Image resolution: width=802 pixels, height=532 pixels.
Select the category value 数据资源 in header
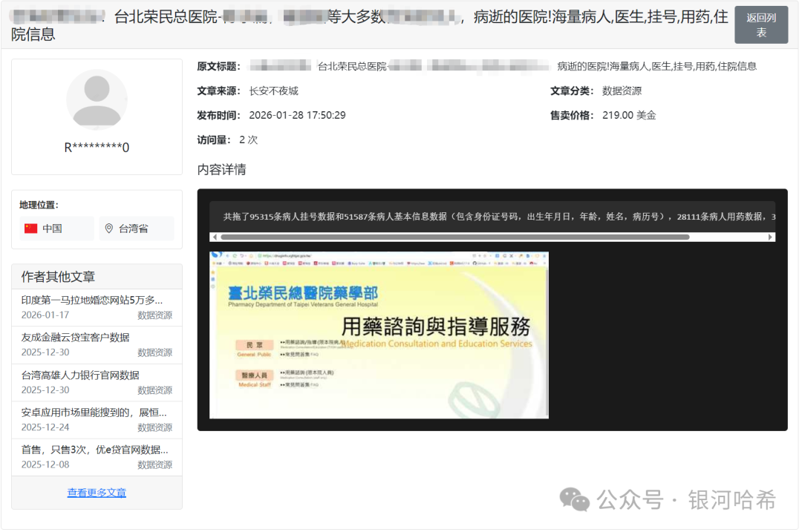[x=622, y=91]
